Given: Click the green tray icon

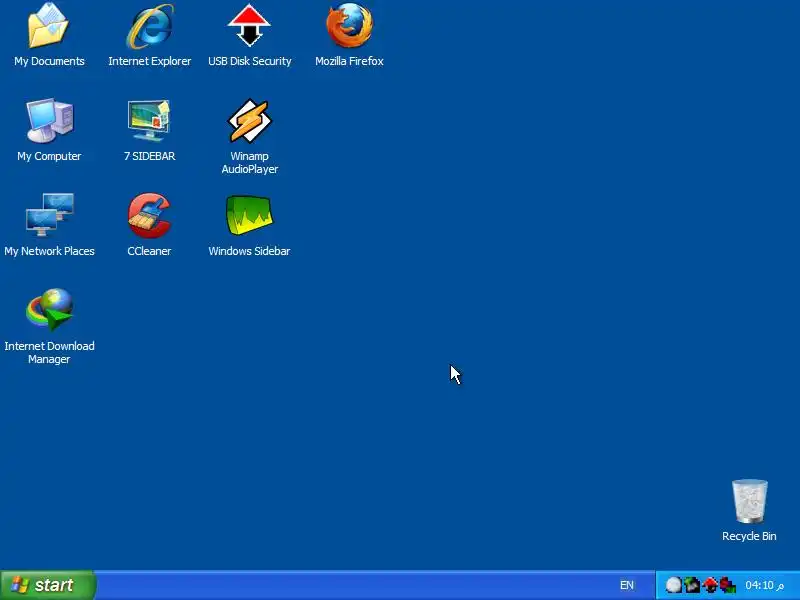Looking at the screenshot, I should coord(692,585).
